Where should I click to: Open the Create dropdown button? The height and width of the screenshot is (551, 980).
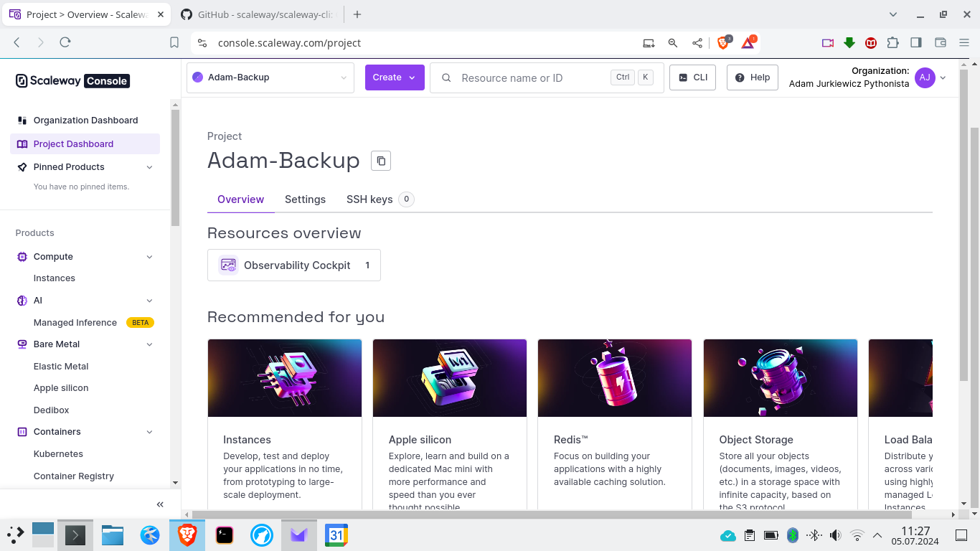click(395, 77)
